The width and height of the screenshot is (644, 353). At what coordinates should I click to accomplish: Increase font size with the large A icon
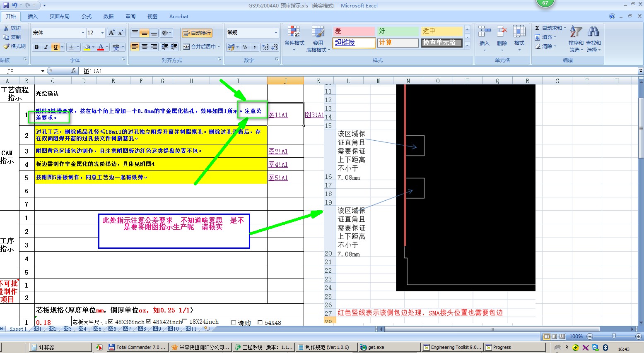pyautogui.click(x=111, y=33)
